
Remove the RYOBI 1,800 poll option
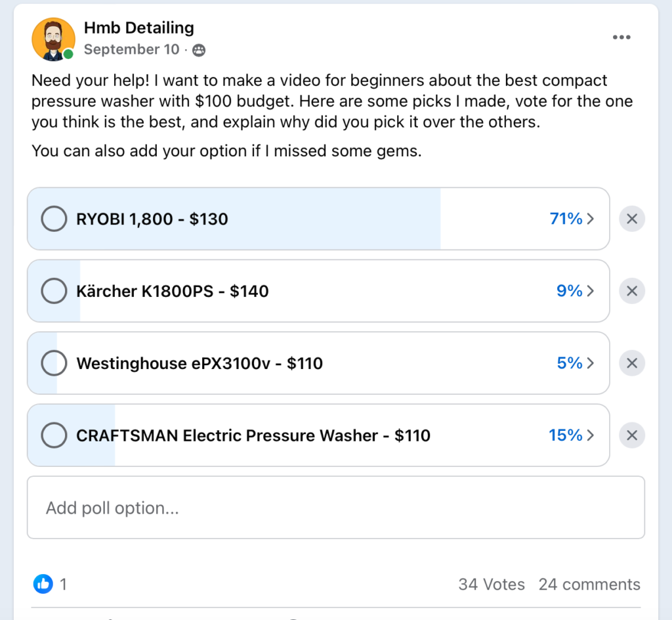632,219
